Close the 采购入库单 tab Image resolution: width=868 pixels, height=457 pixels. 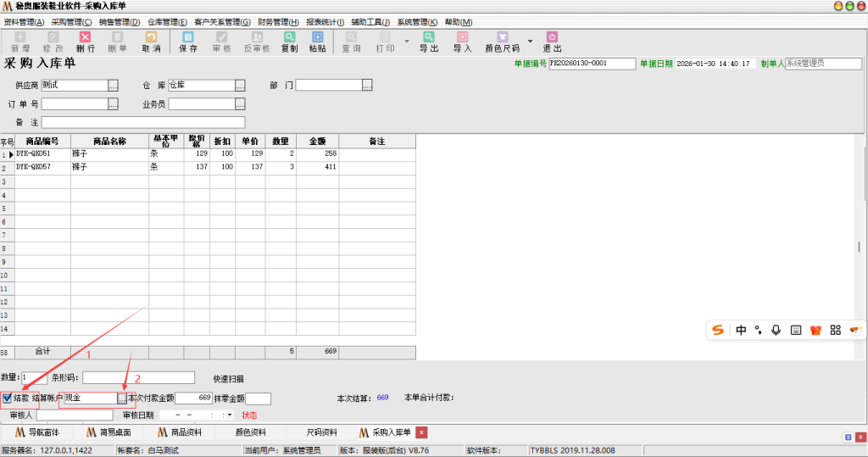[x=422, y=432]
